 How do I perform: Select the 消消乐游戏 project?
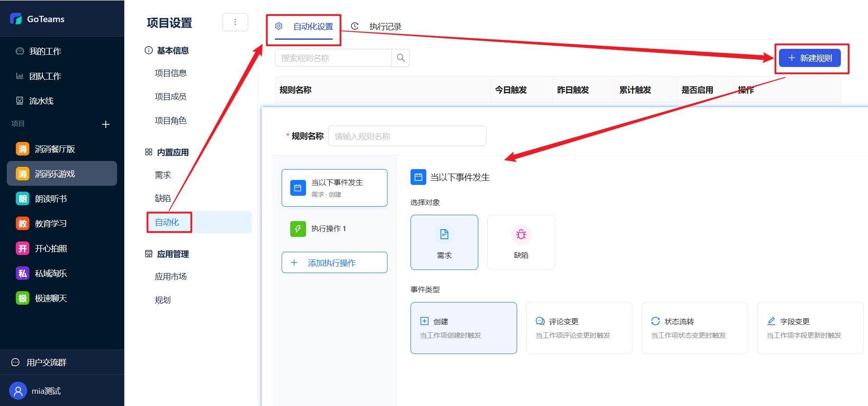tap(62, 174)
